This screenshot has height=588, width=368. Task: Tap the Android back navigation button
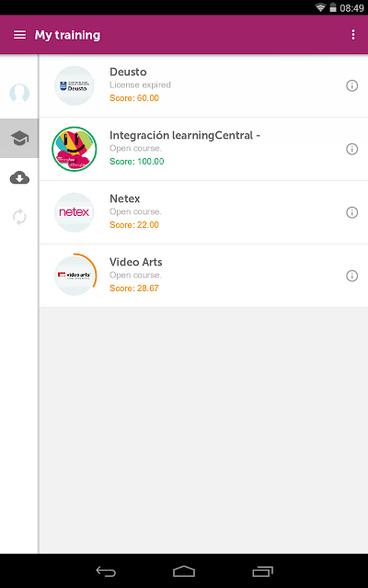(106, 571)
